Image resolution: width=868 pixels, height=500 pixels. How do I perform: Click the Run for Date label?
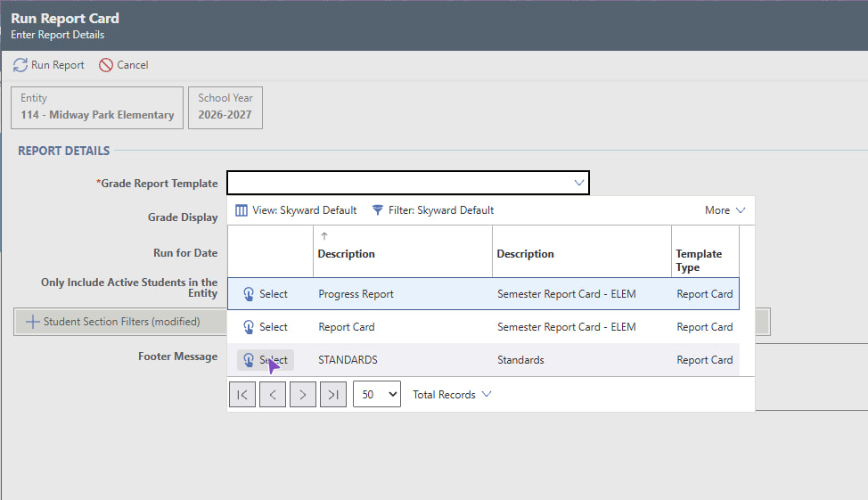point(185,253)
